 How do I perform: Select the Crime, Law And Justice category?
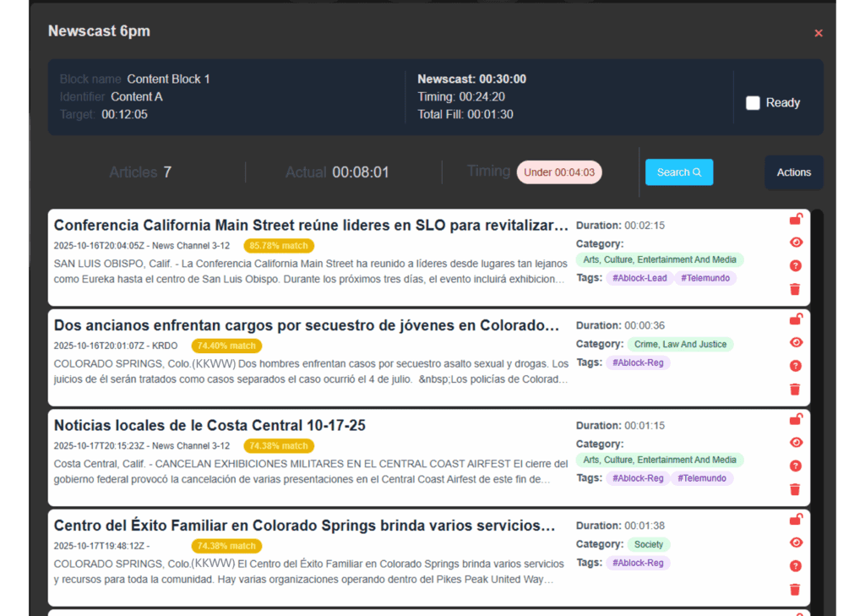680,344
